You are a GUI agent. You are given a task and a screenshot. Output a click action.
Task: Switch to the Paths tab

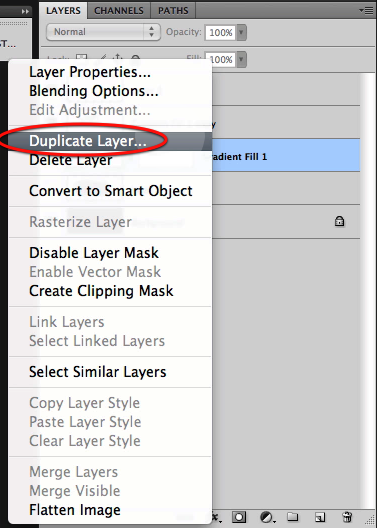[173, 10]
